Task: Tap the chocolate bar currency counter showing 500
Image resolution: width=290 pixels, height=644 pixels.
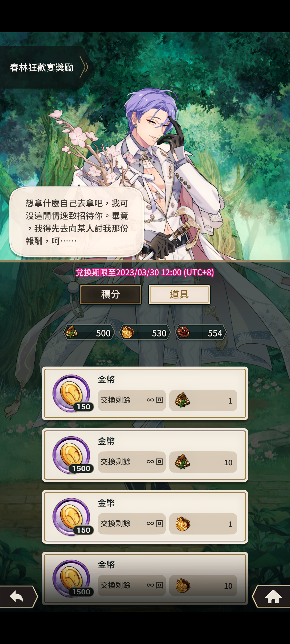Action: (89, 333)
